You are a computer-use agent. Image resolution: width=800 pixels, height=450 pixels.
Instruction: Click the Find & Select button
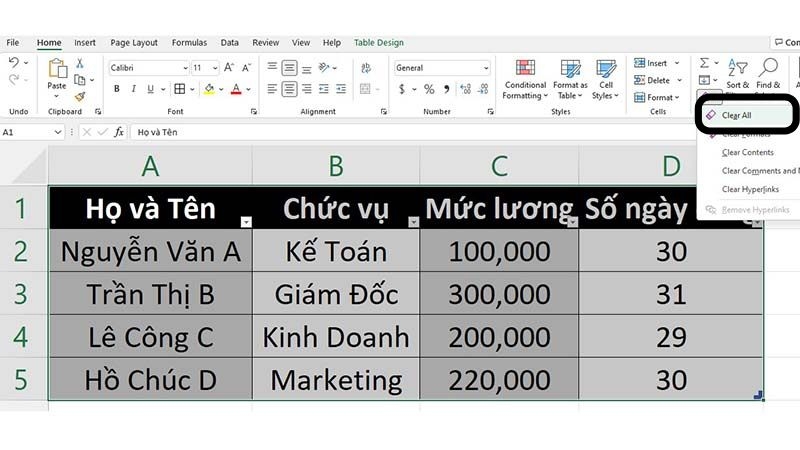tap(768, 75)
